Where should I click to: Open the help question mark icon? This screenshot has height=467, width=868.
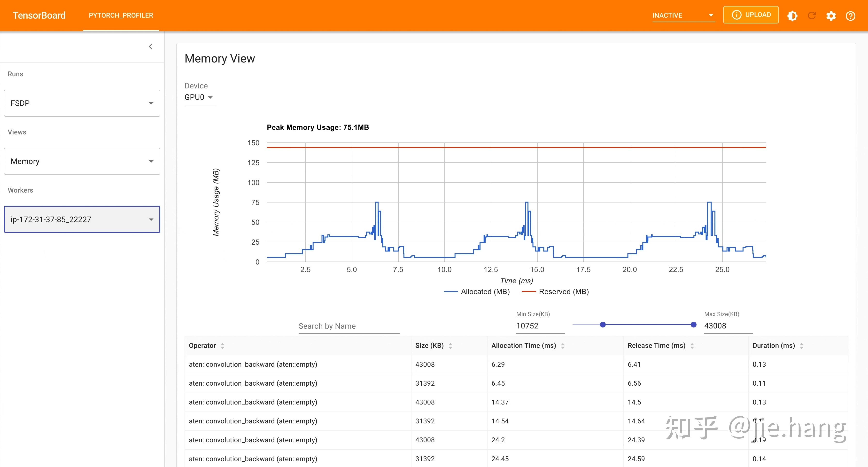(851, 16)
